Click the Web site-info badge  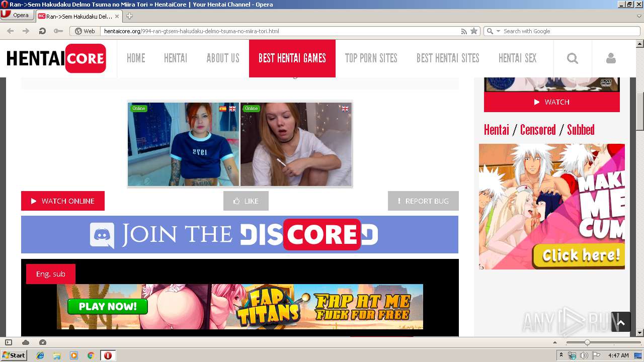(x=85, y=31)
